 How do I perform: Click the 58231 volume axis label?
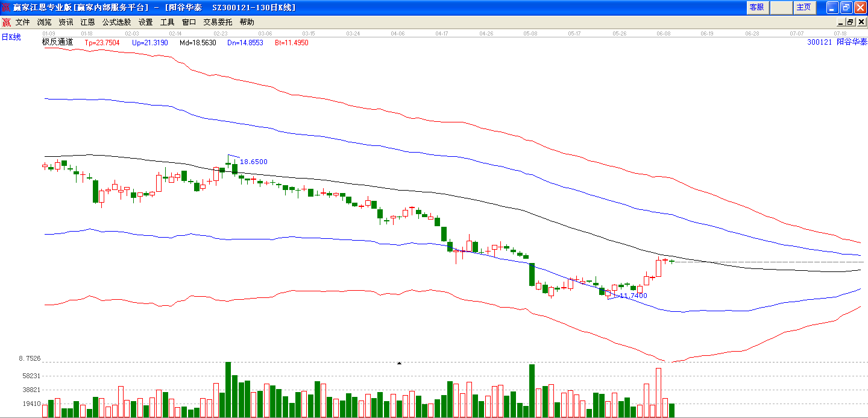[x=31, y=375]
